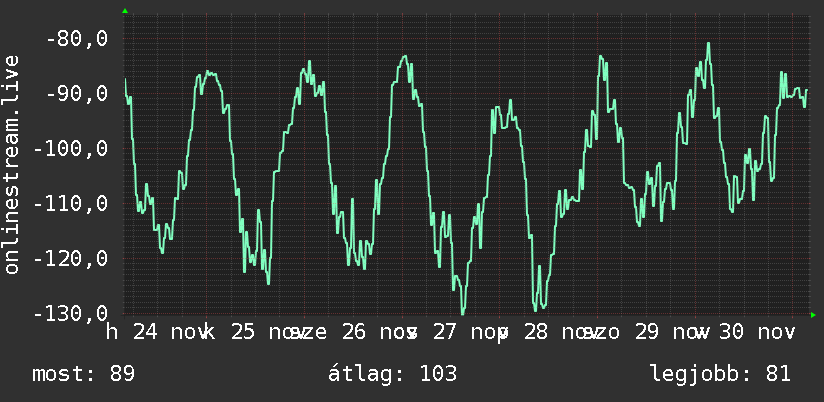The image size is (824, 402).
Task: Click the y-axis label -110,0
Action: pyautogui.click(x=70, y=203)
